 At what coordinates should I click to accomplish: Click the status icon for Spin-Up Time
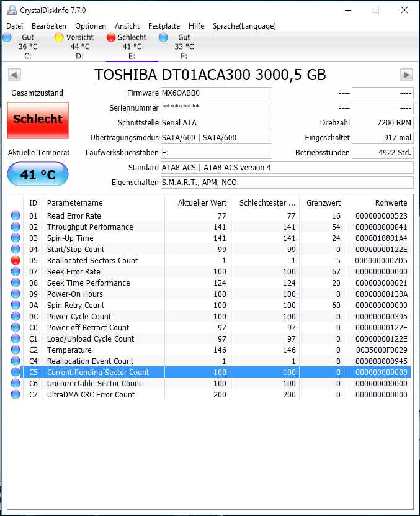pyautogui.click(x=16, y=238)
